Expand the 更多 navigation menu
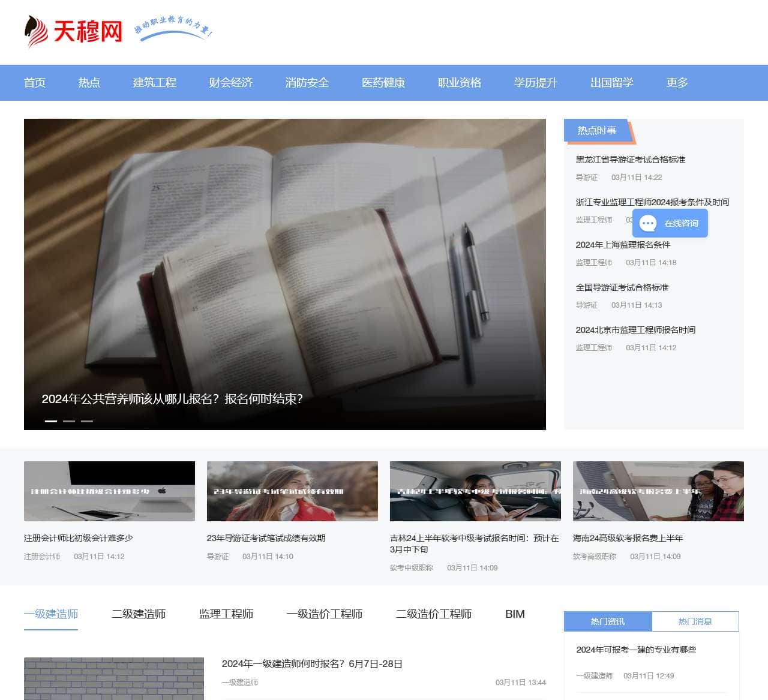768x700 pixels. coord(677,83)
